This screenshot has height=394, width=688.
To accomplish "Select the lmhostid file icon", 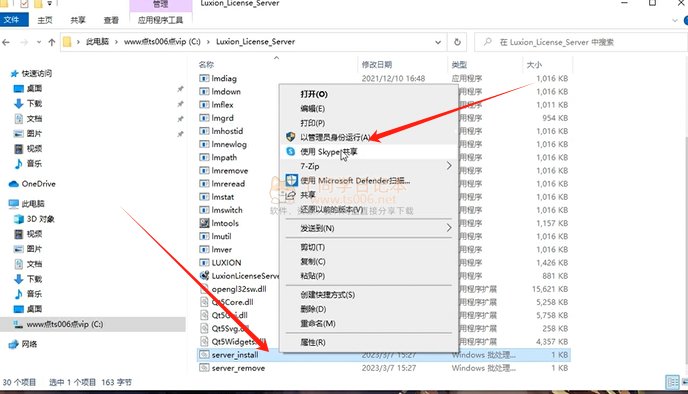I will click(204, 131).
